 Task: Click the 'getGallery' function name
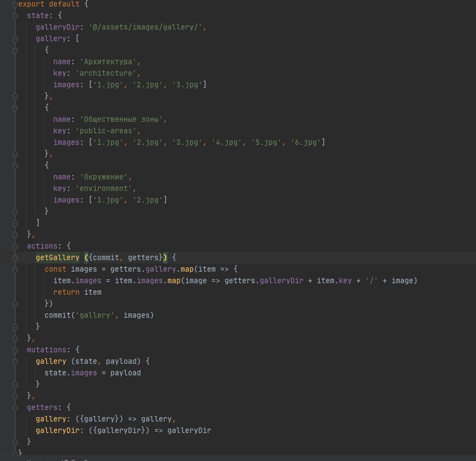pos(58,257)
